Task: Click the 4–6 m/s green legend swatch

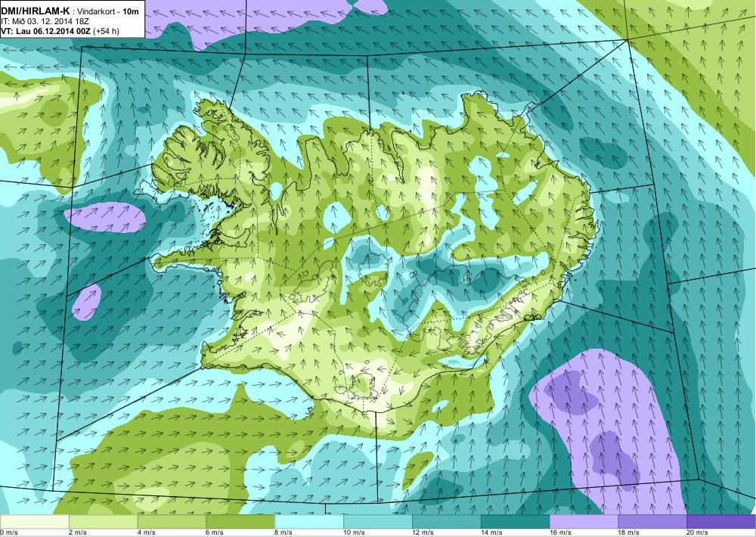Action: (x=172, y=522)
